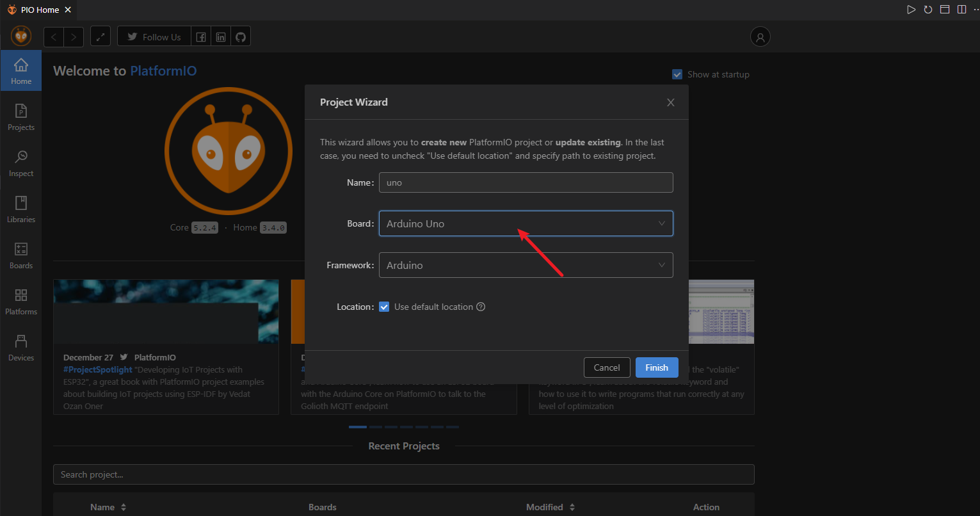This screenshot has width=980, height=516.
Task: Open the Platforms sidebar section
Action: (x=21, y=302)
